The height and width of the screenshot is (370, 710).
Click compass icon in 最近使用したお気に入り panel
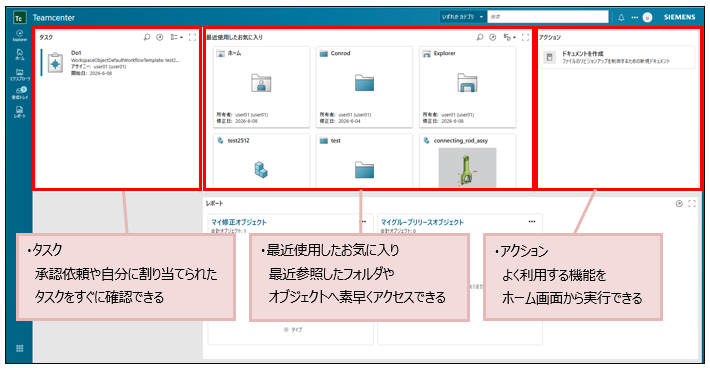493,38
